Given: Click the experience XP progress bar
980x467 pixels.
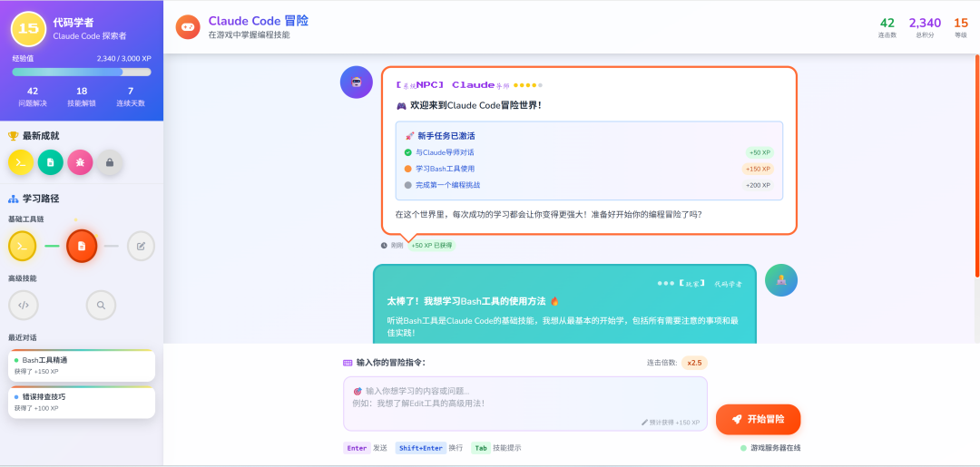Looking at the screenshot, I should point(82,72).
